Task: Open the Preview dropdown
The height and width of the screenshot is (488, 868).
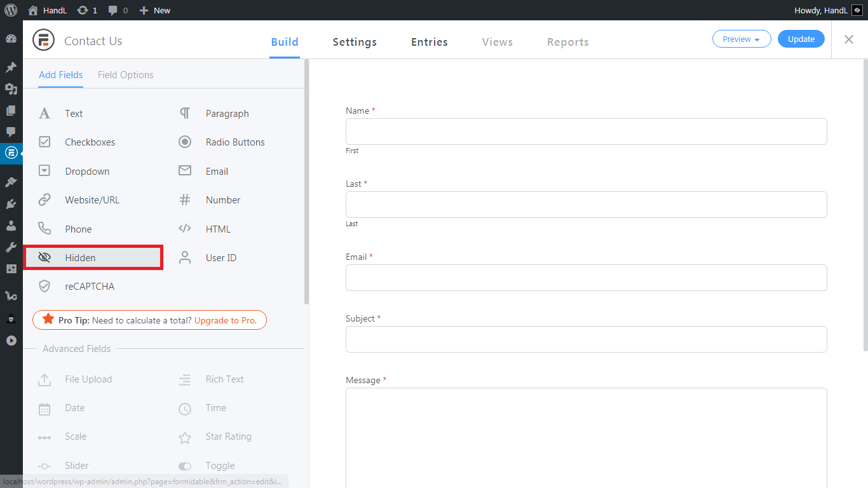Action: 741,39
